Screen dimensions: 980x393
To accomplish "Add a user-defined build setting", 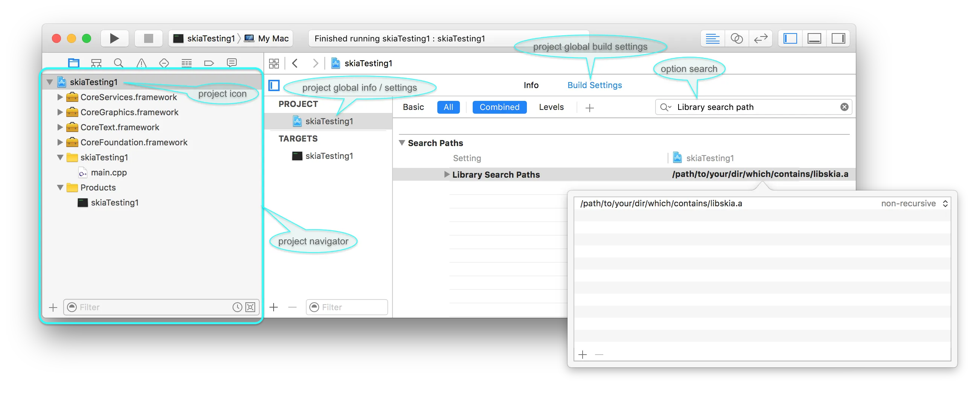I will tap(590, 108).
